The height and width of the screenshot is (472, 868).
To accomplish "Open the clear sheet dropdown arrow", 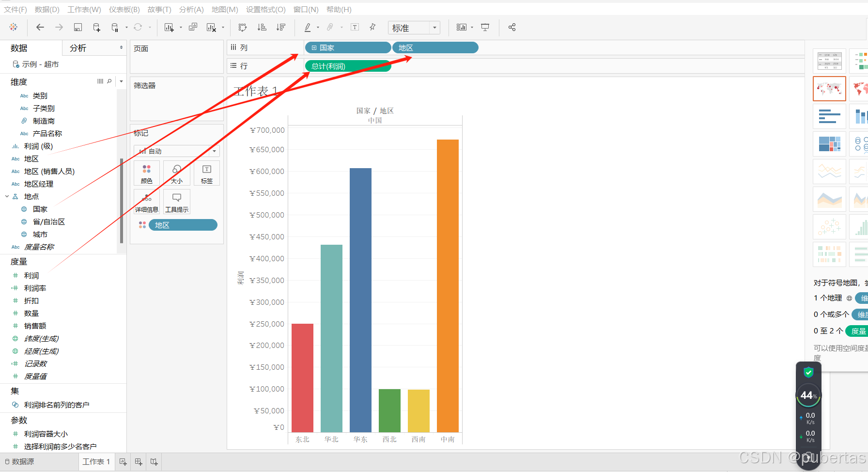I will click(x=223, y=28).
